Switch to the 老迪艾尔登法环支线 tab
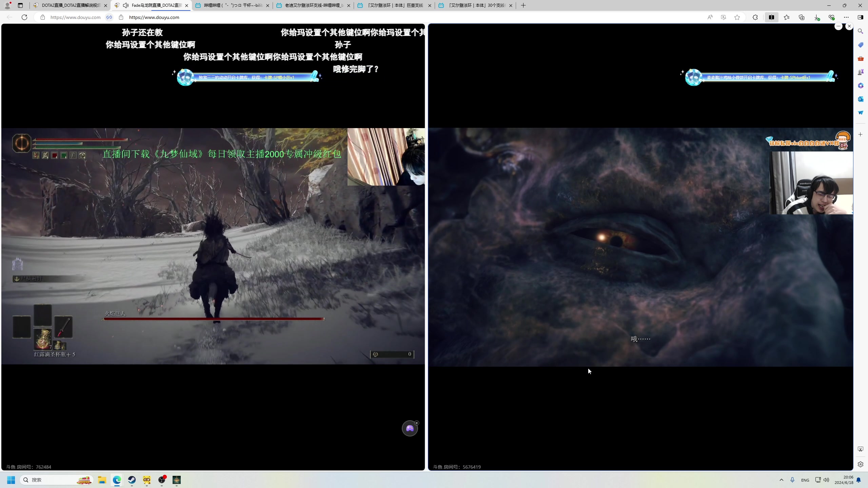The width and height of the screenshot is (868, 488). click(314, 5)
